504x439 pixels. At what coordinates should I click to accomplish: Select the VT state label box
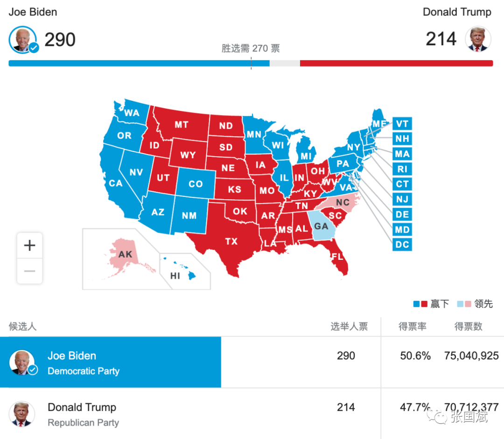pos(402,124)
